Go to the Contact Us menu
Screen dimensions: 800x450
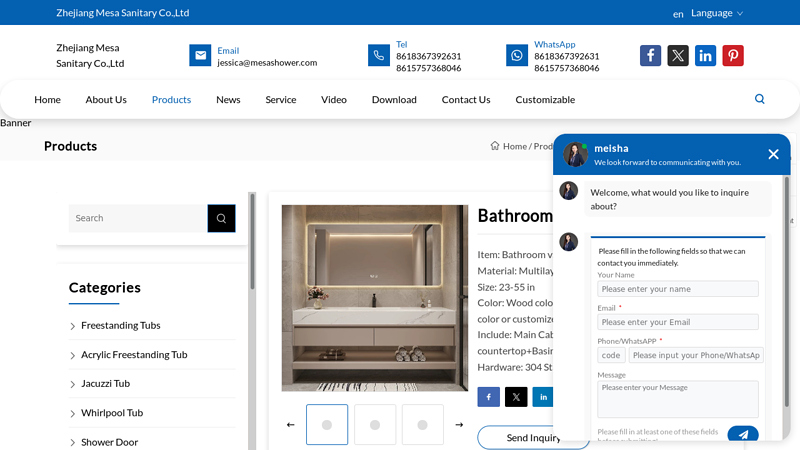pos(466,99)
